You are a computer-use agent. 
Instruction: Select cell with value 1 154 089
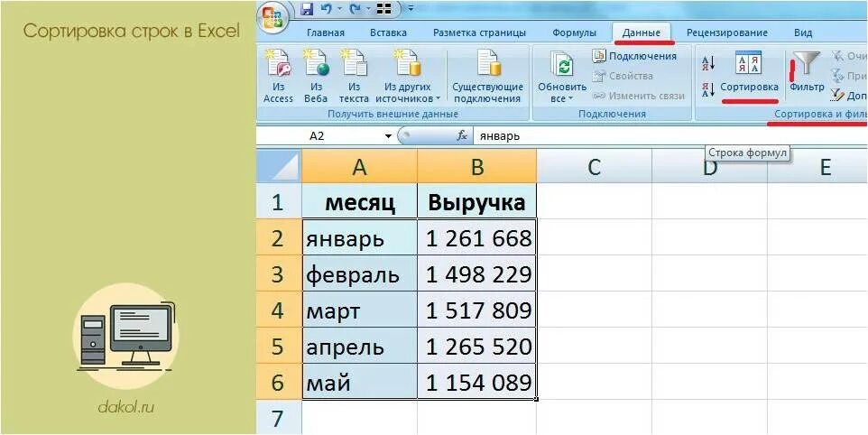[x=477, y=383]
